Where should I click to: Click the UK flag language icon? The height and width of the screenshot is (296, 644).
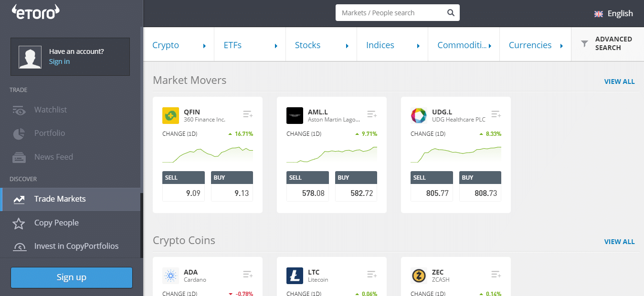pos(599,14)
